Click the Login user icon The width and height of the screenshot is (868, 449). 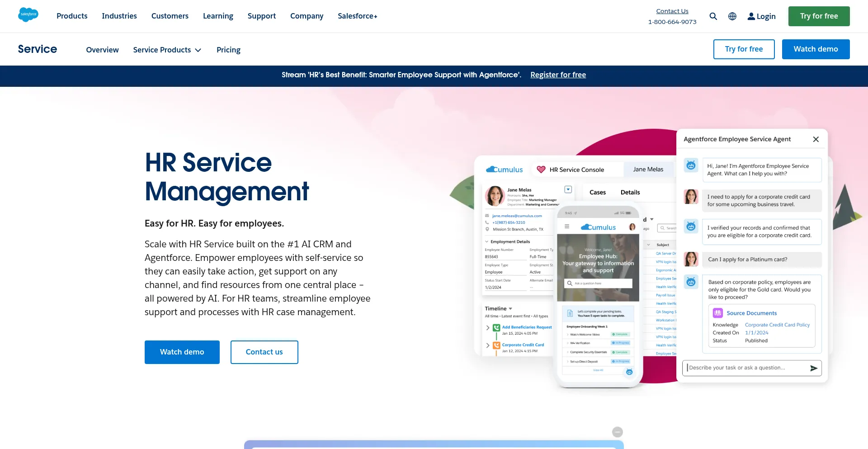click(x=751, y=16)
